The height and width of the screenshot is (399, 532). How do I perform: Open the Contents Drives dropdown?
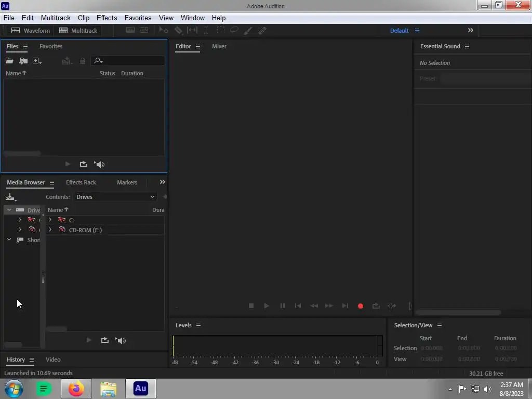(x=115, y=197)
